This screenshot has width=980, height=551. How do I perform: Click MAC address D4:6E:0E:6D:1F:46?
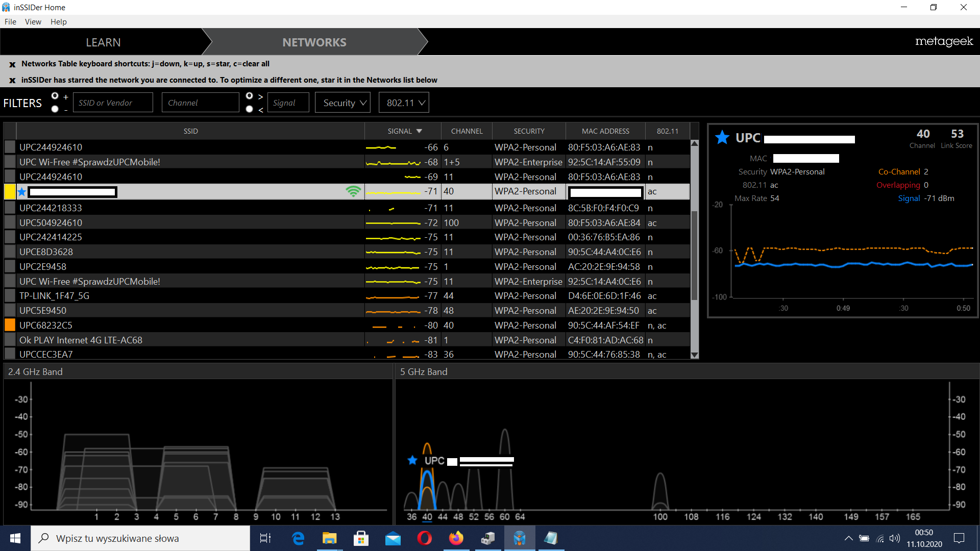604,296
